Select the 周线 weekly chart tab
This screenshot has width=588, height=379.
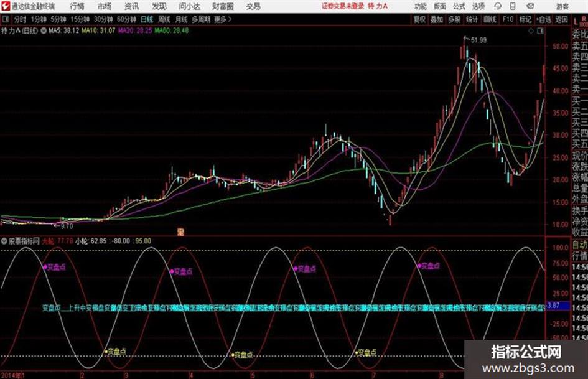pos(164,19)
